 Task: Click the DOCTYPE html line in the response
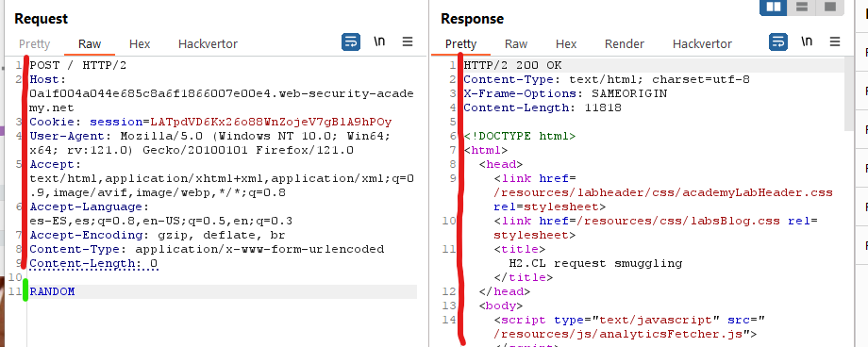(519, 136)
